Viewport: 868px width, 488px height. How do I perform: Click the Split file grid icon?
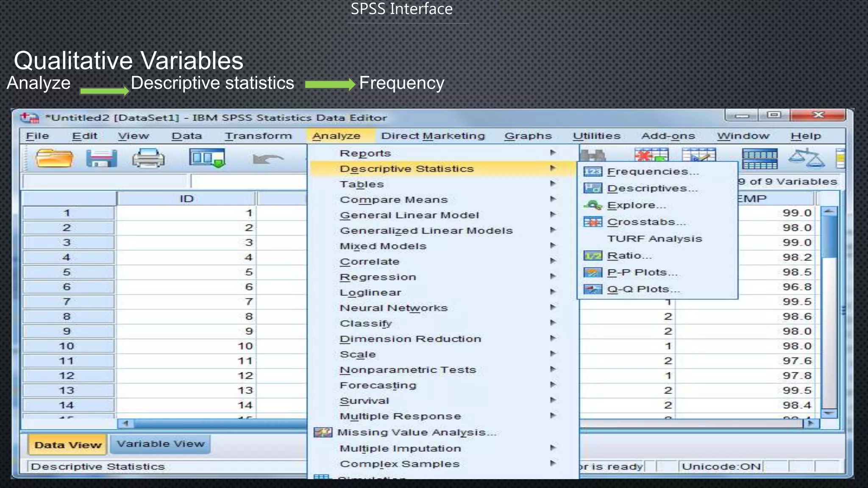[x=759, y=159]
